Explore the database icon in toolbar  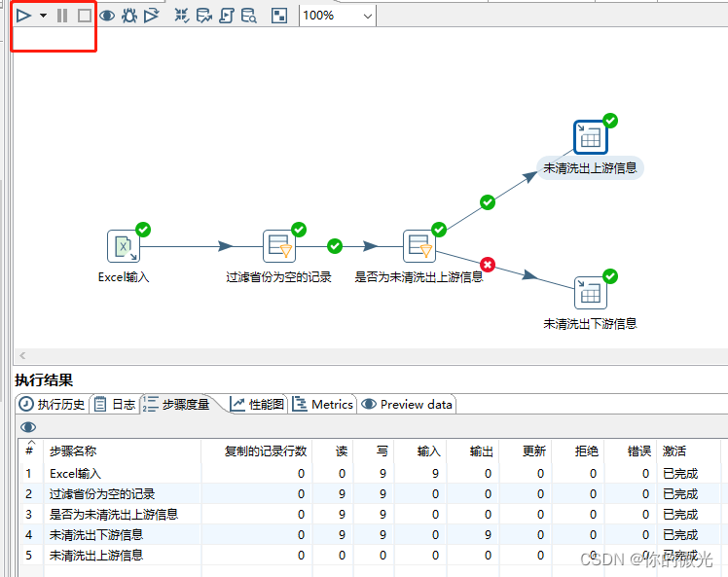tap(249, 16)
